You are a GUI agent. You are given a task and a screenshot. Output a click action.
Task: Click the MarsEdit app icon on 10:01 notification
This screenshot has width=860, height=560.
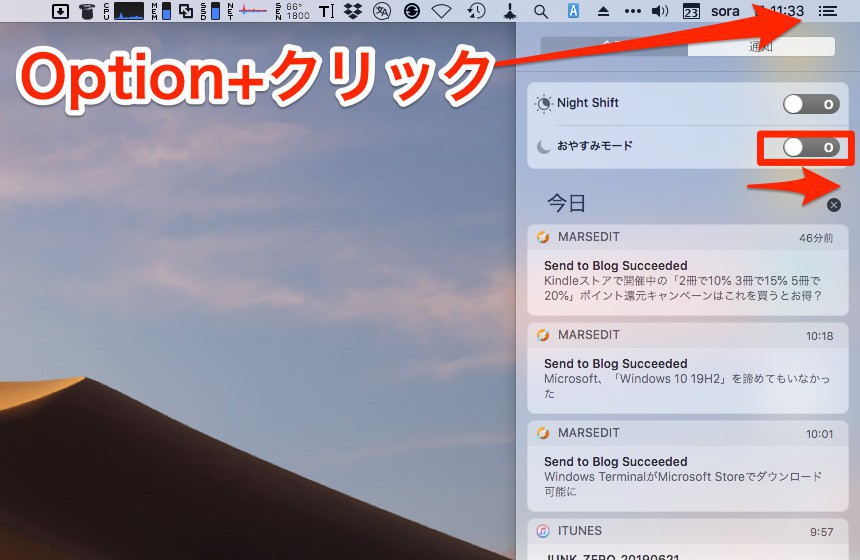(543, 433)
